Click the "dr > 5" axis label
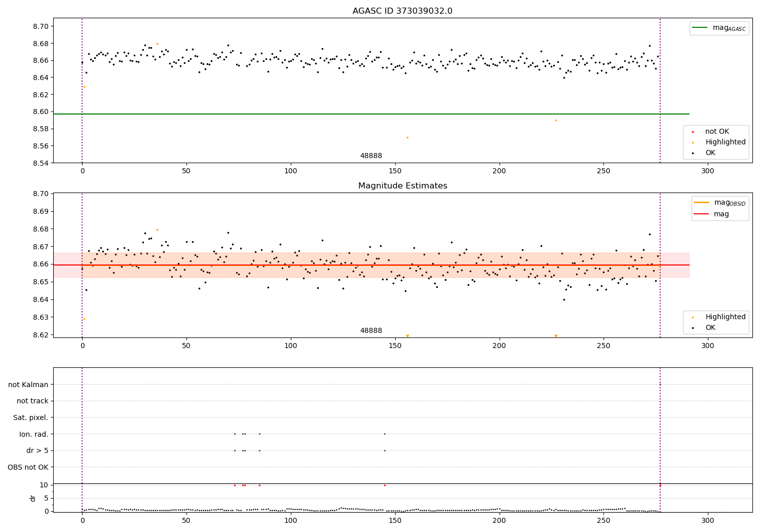This screenshot has height=532, width=760. point(37,451)
